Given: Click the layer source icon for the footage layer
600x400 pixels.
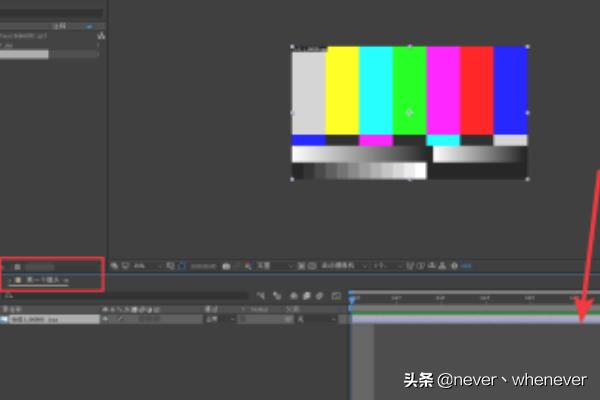Looking at the screenshot, I should [5, 319].
